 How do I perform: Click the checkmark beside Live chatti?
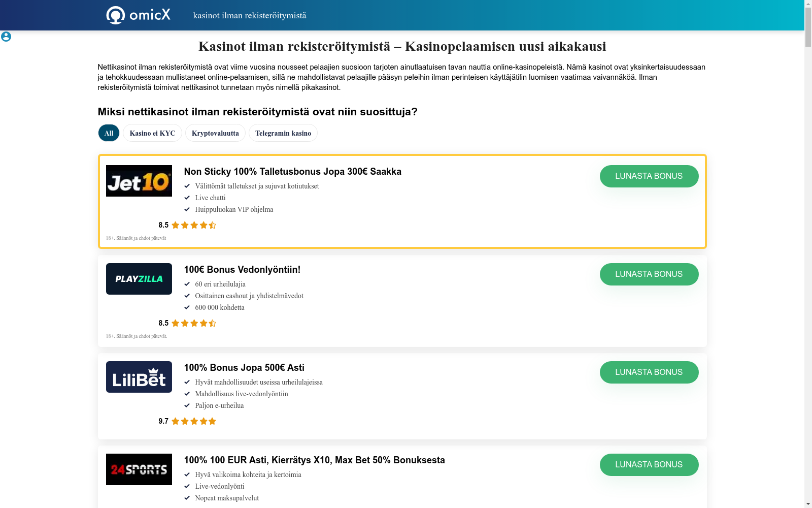point(187,198)
